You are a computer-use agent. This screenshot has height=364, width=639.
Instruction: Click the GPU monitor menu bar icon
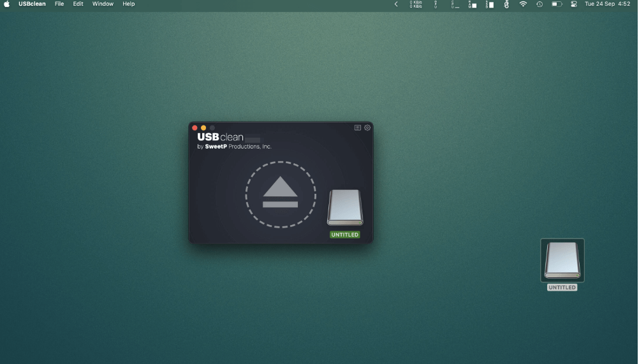click(x=435, y=4)
